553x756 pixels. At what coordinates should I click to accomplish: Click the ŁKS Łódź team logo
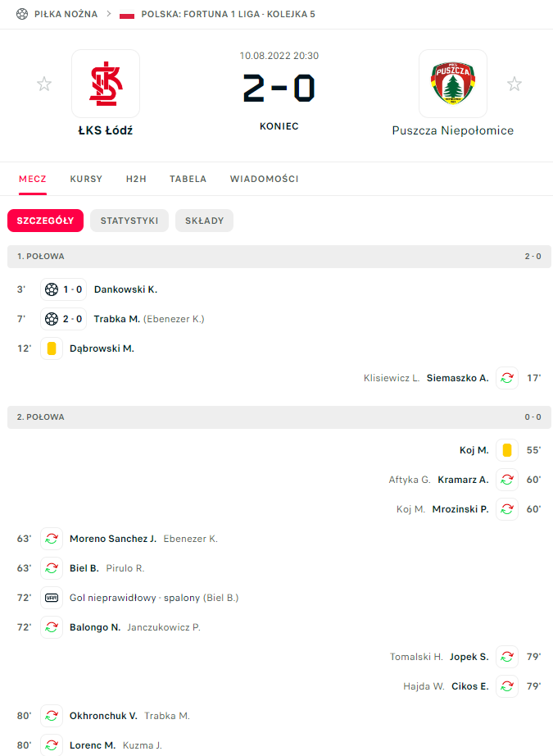[x=106, y=84]
